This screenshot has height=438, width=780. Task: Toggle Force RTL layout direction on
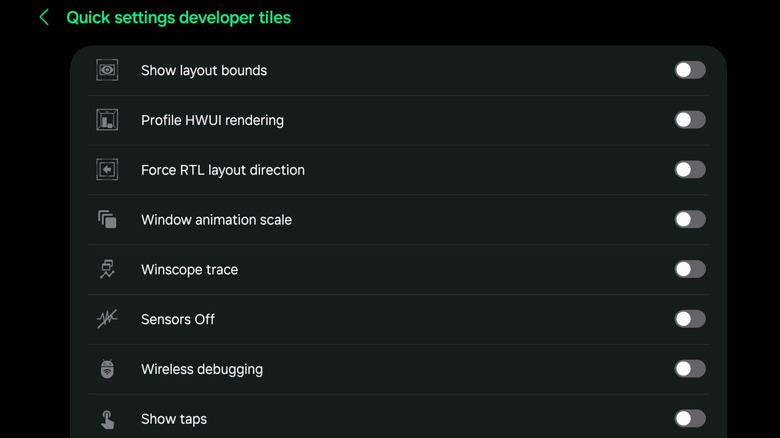689,170
